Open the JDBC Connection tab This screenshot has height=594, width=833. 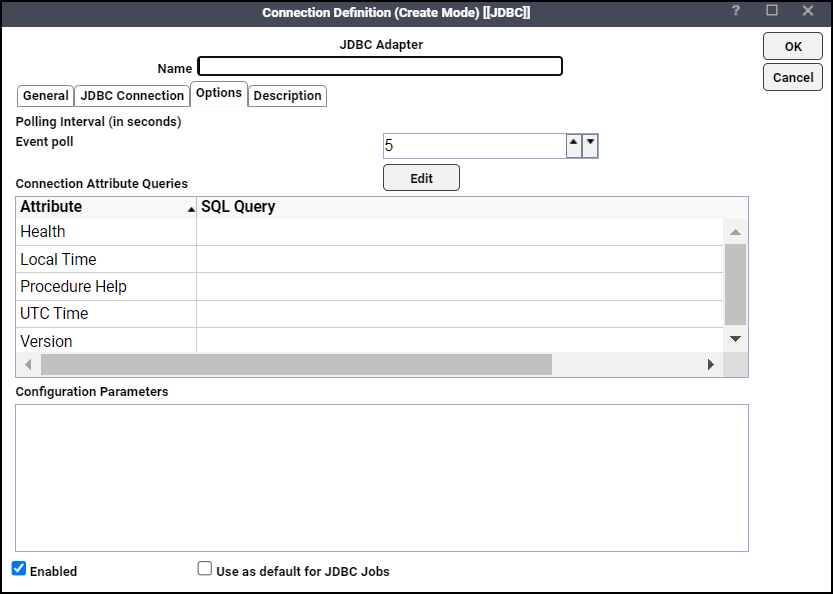pos(132,96)
